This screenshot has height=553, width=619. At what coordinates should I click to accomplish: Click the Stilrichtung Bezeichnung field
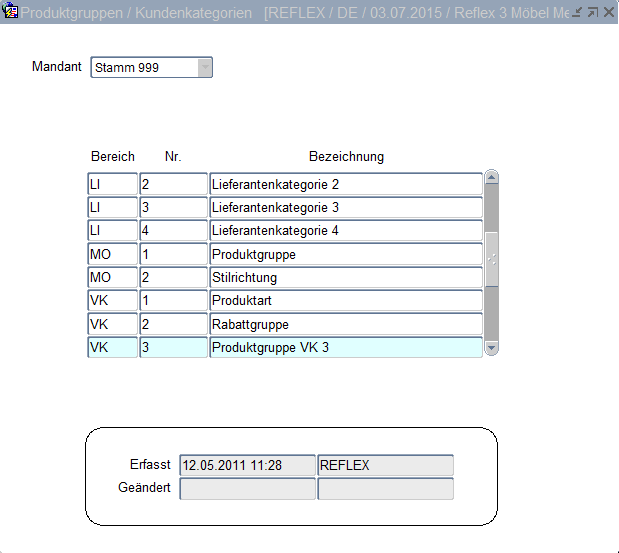point(345,278)
